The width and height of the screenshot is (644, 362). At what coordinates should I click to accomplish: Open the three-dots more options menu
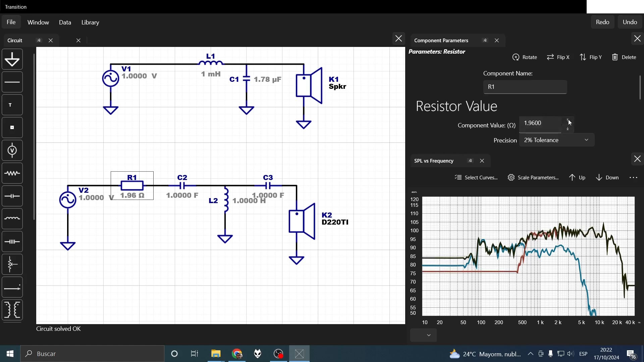point(633,178)
